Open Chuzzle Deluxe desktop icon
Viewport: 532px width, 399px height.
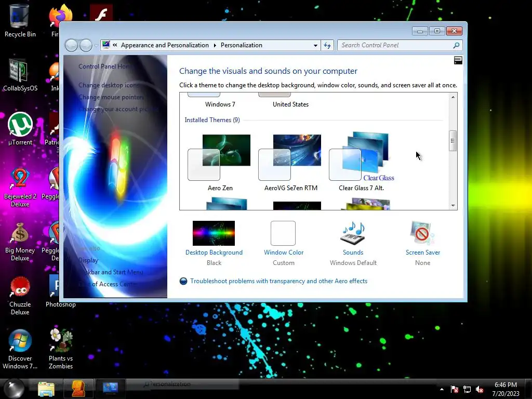click(x=20, y=296)
